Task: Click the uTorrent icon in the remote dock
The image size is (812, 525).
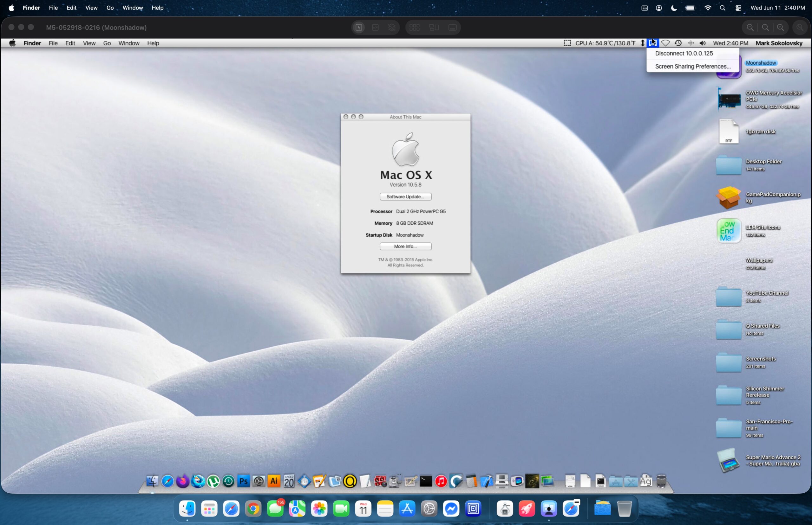Action: coord(213,481)
